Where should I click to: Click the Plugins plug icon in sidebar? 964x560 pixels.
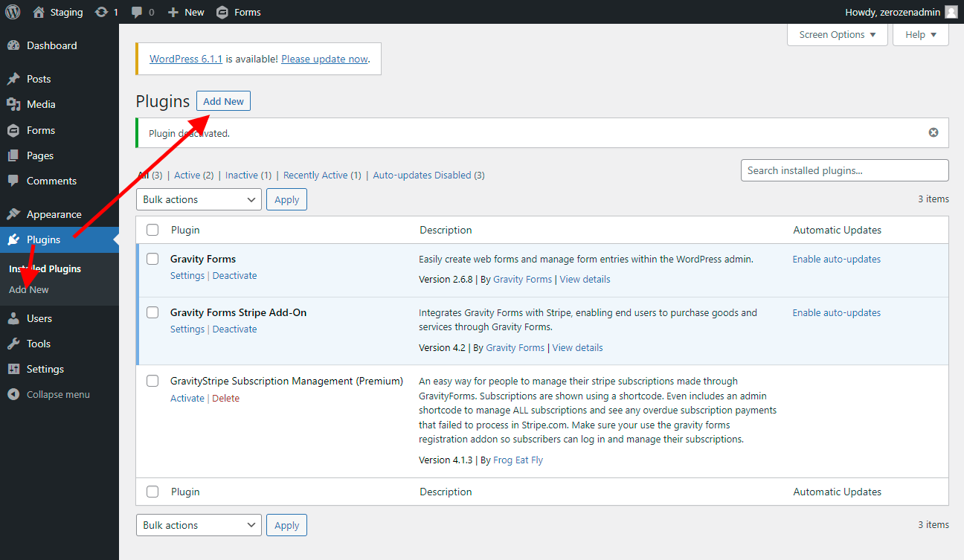click(x=13, y=239)
